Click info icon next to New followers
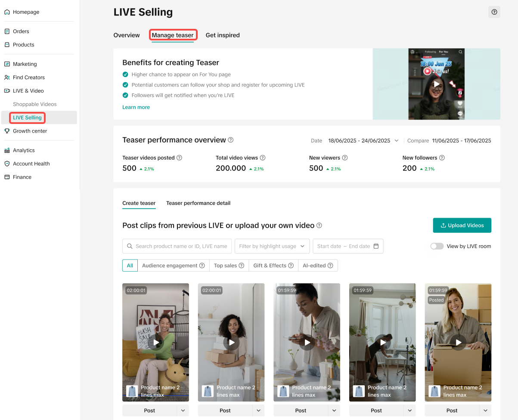Image resolution: width=518 pixels, height=420 pixels. (442, 158)
